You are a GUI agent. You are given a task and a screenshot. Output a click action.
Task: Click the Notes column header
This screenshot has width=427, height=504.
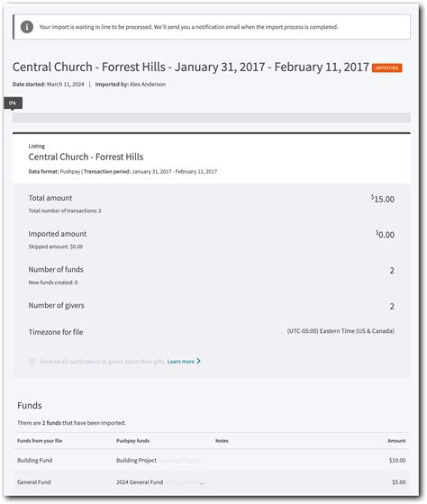point(222,441)
